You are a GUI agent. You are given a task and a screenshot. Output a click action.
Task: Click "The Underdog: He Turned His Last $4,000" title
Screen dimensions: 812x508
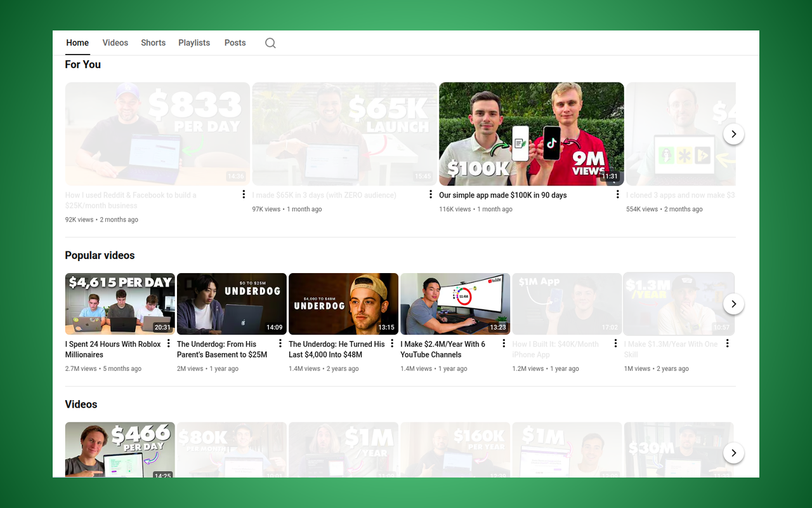pos(337,349)
